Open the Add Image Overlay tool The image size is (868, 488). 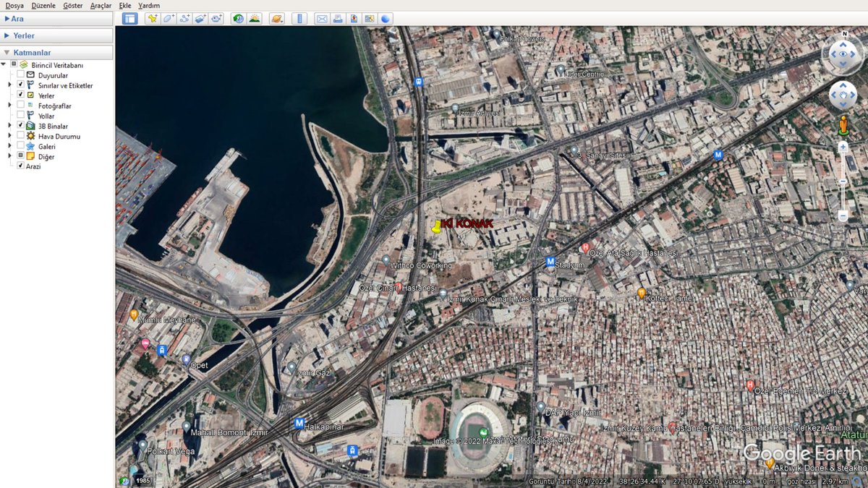(200, 18)
